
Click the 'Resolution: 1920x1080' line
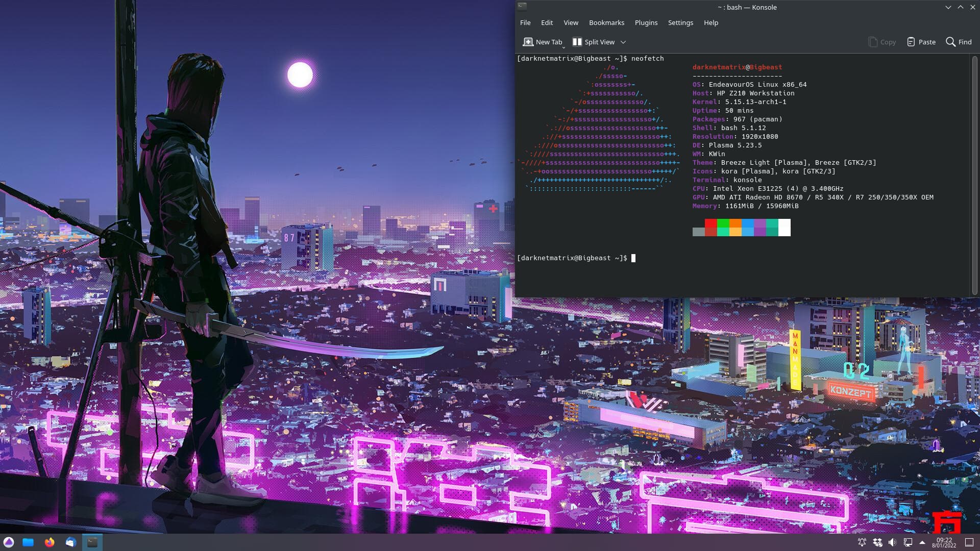[x=735, y=137]
